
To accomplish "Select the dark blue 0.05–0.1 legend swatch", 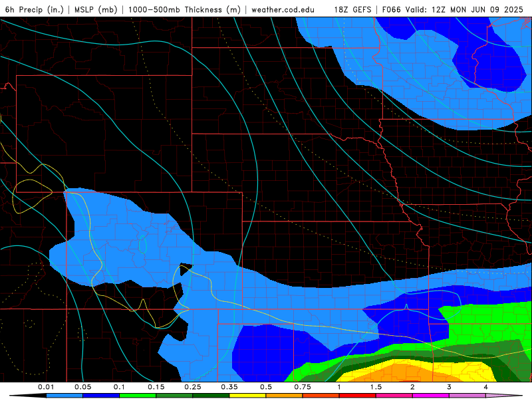I will tap(101, 396).
